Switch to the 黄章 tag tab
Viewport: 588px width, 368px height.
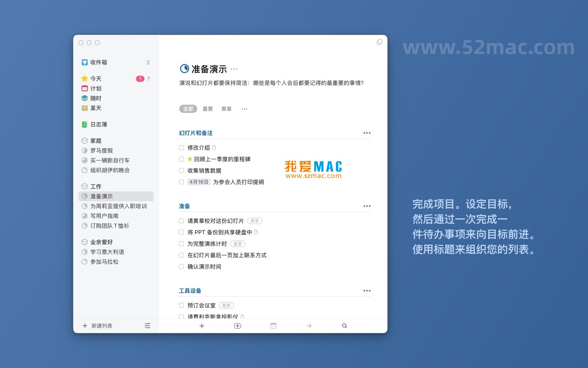click(226, 109)
